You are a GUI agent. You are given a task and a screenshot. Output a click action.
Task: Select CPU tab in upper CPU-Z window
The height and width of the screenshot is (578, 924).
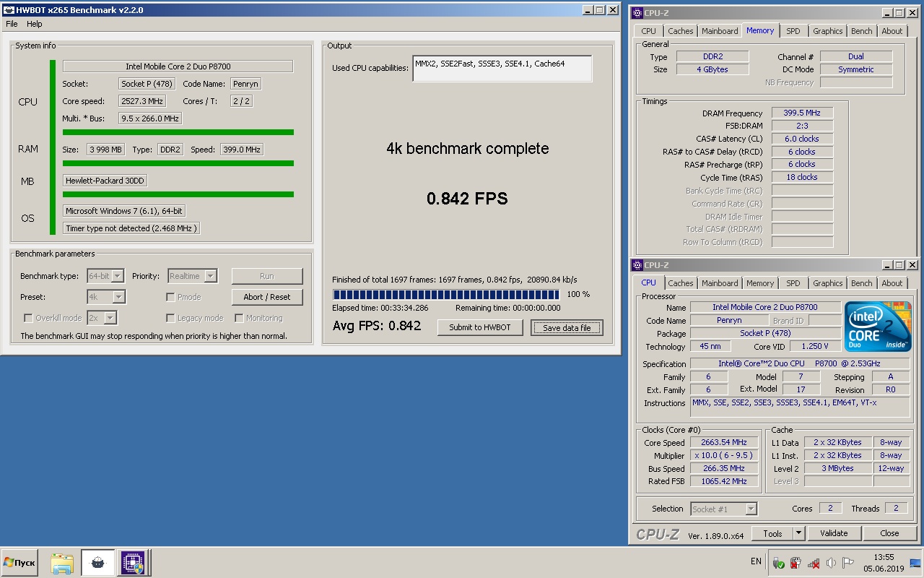[648, 31]
